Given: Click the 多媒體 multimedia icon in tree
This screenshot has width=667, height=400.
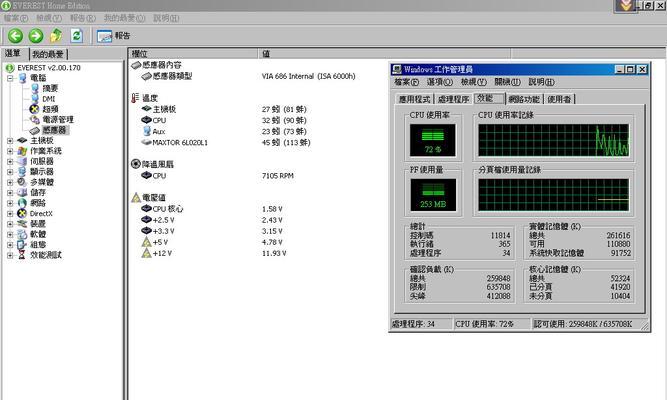Looking at the screenshot, I should pos(22,182).
